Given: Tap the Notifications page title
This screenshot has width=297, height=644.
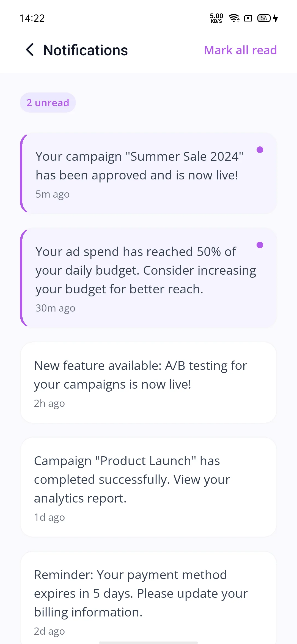Looking at the screenshot, I should click(x=86, y=50).
